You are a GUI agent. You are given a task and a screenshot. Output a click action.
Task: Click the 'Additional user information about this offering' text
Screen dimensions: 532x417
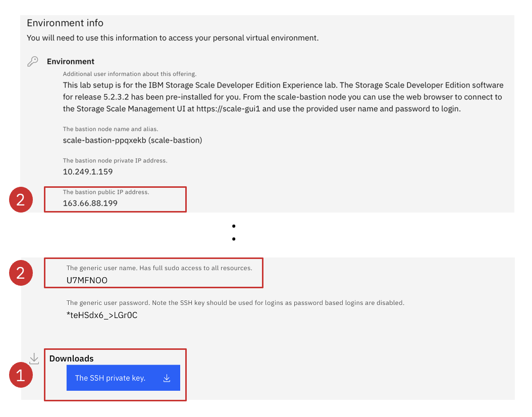(x=130, y=74)
